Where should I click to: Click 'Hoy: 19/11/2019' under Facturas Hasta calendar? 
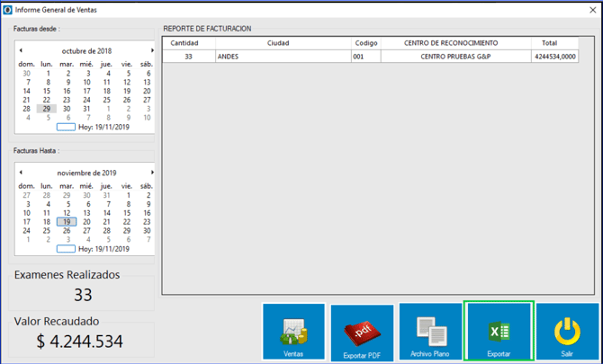97,249
